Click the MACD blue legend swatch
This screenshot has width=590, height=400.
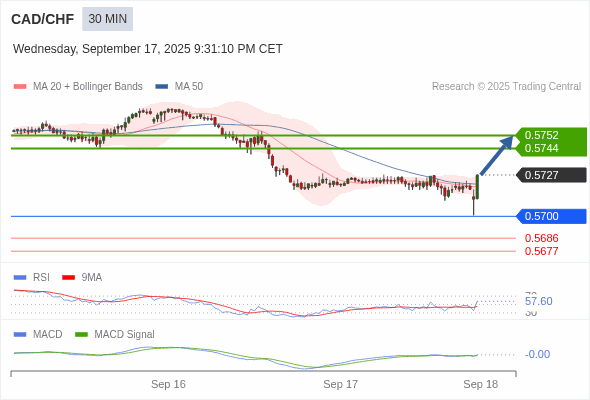(x=20, y=335)
